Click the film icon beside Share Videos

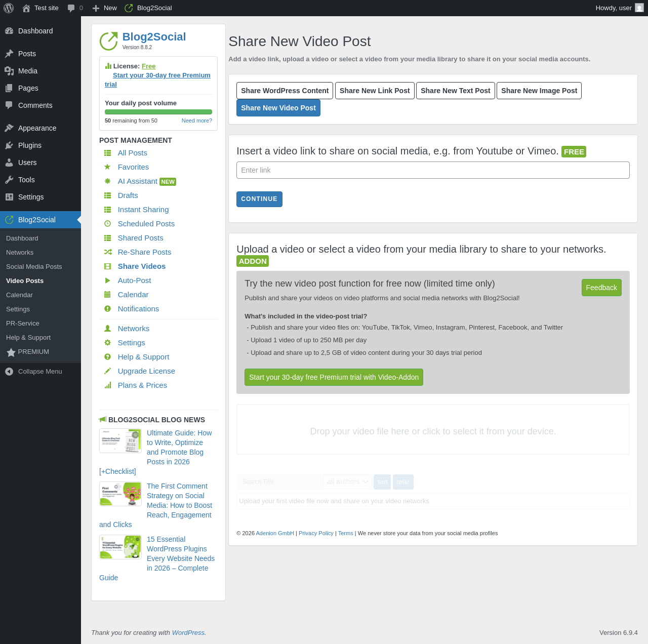pyautogui.click(x=107, y=266)
